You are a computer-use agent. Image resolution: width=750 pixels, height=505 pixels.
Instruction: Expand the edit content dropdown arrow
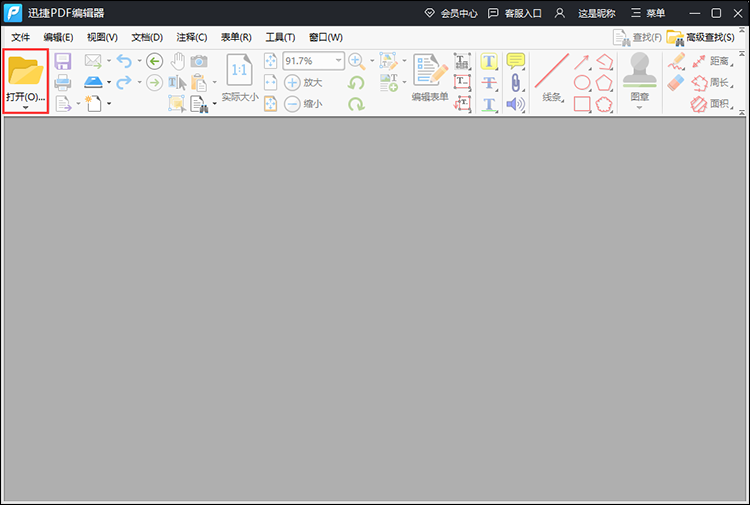(405, 61)
